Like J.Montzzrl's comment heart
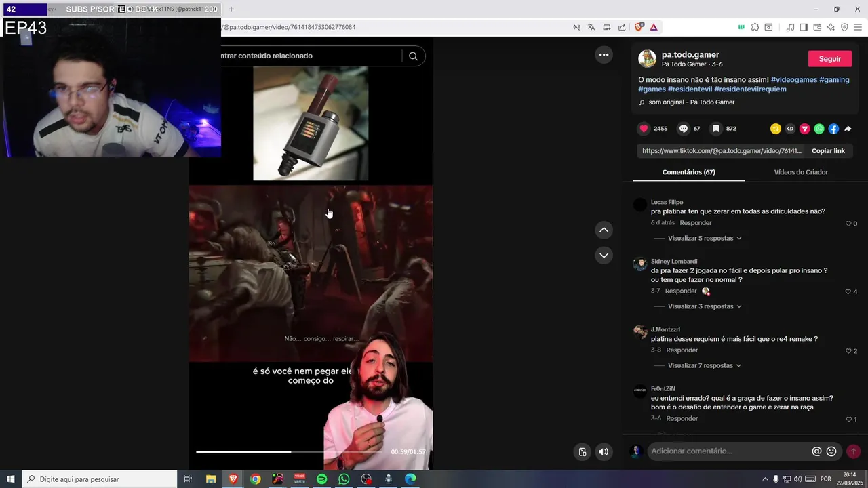Viewport: 868px width, 488px height. pos(848,351)
